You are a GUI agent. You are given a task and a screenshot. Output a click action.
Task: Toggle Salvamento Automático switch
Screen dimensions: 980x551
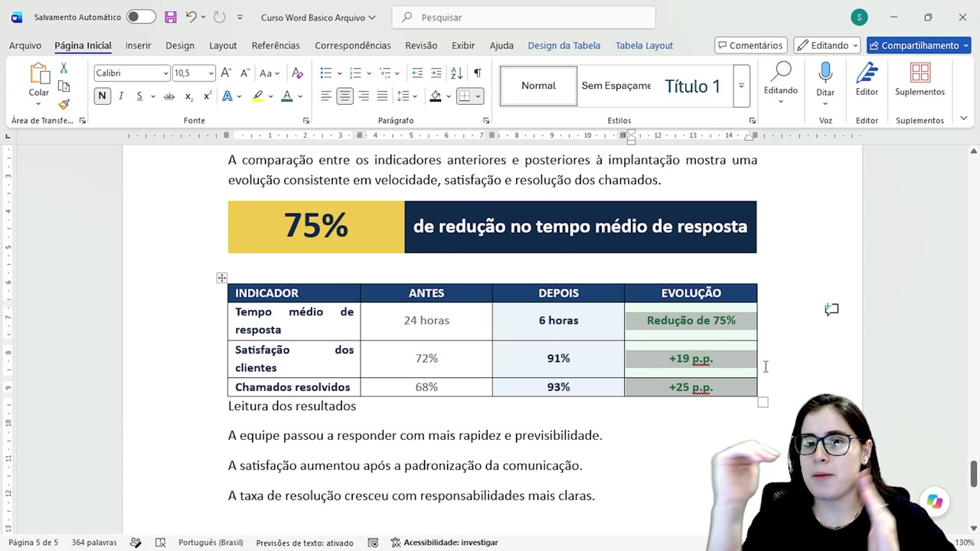click(140, 17)
